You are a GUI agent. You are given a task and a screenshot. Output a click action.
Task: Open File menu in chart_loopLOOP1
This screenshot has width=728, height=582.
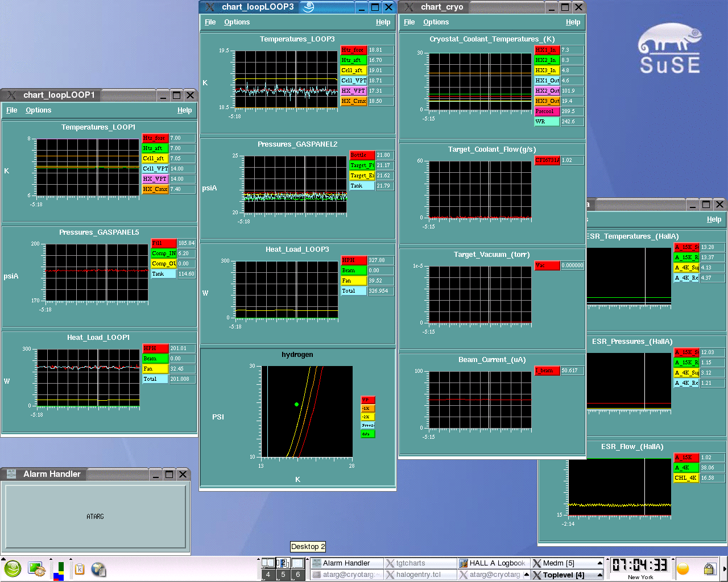tap(11, 110)
